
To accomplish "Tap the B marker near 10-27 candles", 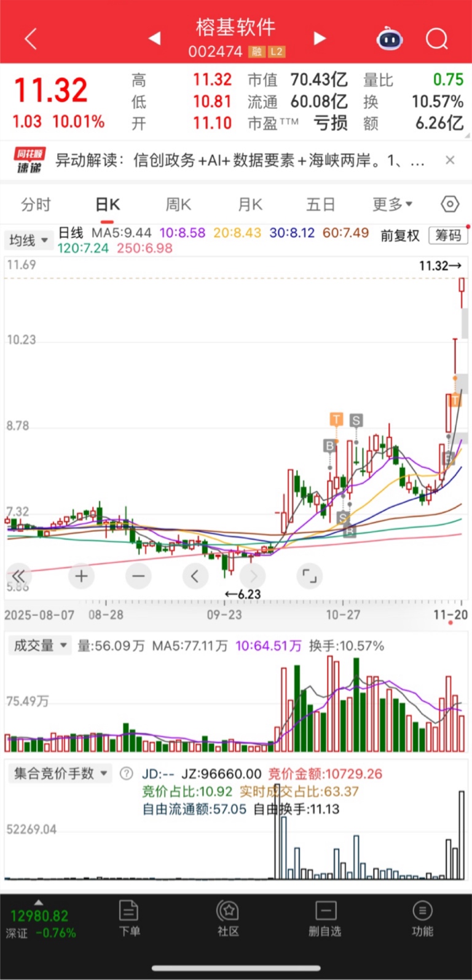I will (x=329, y=446).
